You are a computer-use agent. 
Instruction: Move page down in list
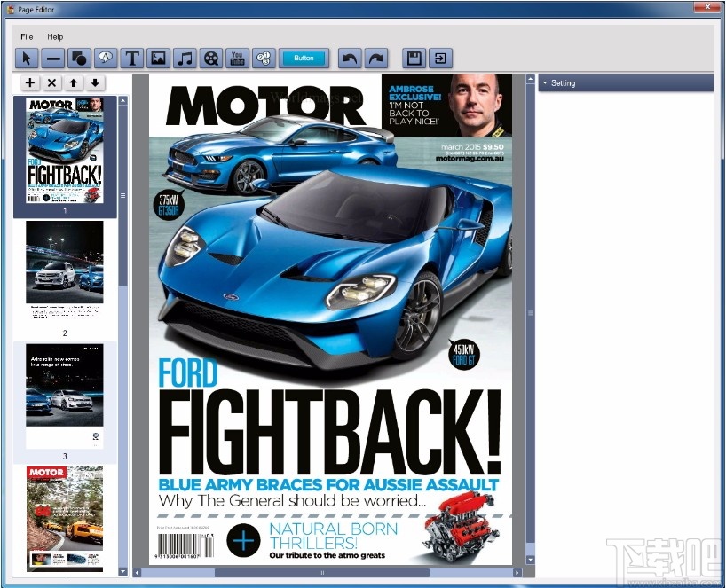[x=95, y=82]
